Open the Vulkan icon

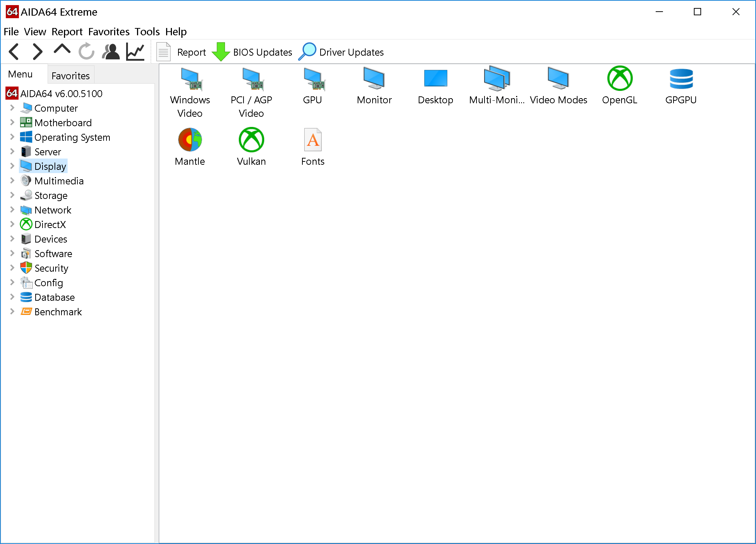[252, 147]
